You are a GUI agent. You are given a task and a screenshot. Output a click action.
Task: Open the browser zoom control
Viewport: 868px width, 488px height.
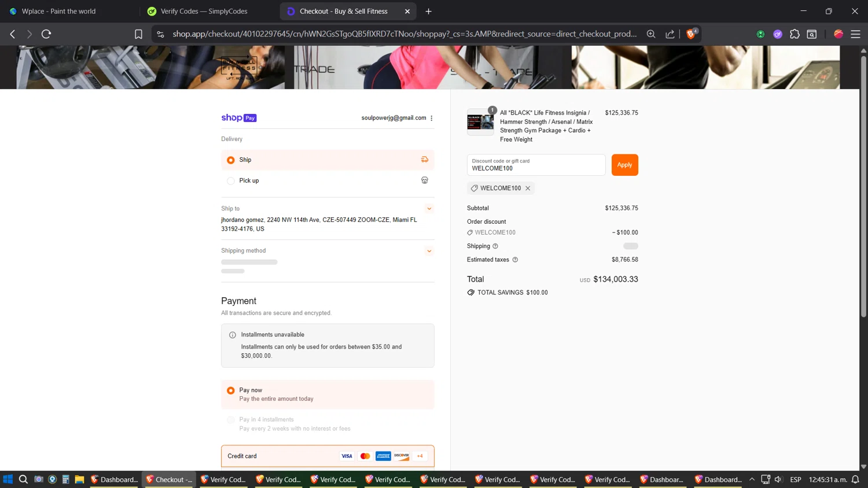tap(651, 34)
